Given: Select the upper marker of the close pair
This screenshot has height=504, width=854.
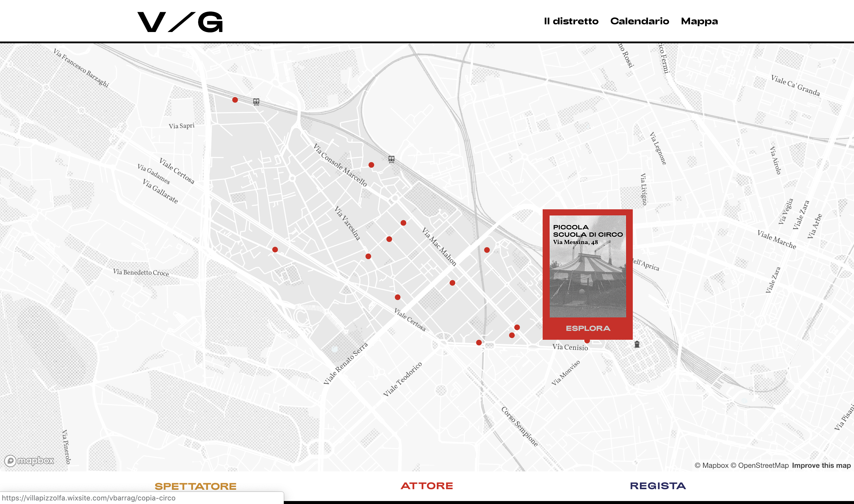Looking at the screenshot, I should tap(517, 327).
